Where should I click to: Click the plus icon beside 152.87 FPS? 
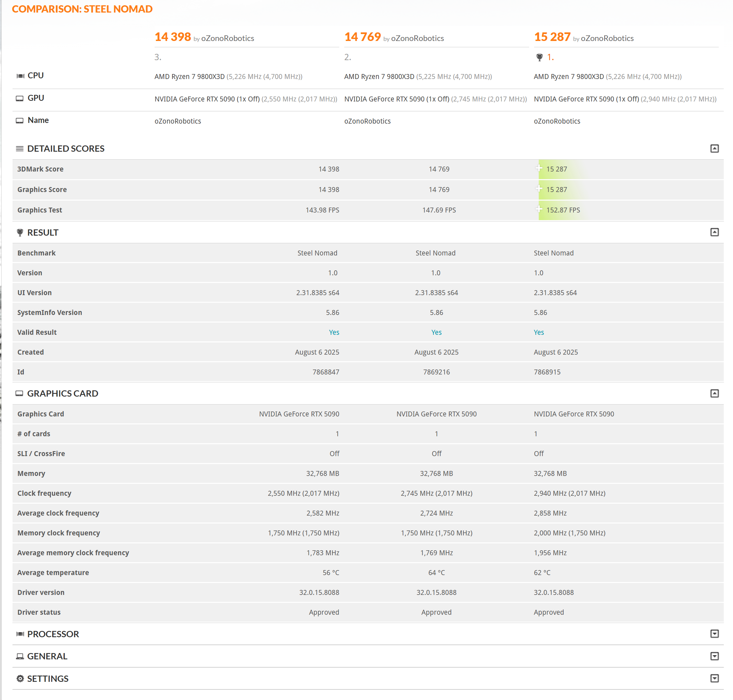pyautogui.click(x=539, y=209)
